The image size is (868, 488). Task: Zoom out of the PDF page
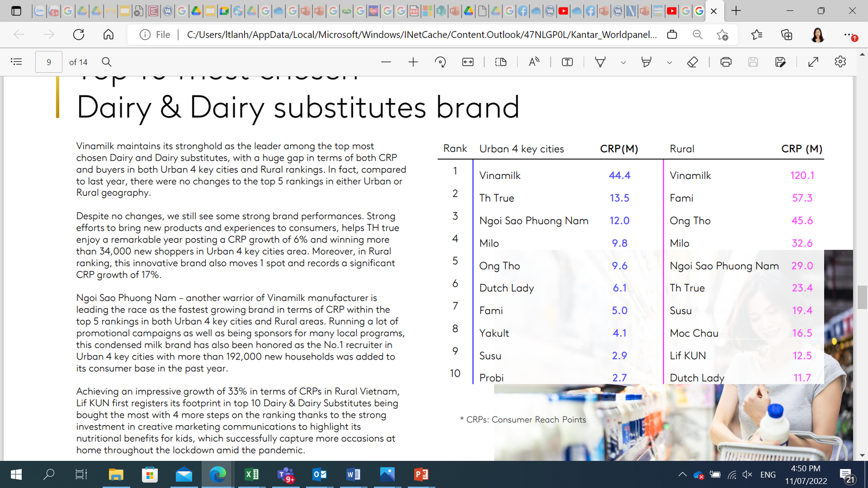386,62
